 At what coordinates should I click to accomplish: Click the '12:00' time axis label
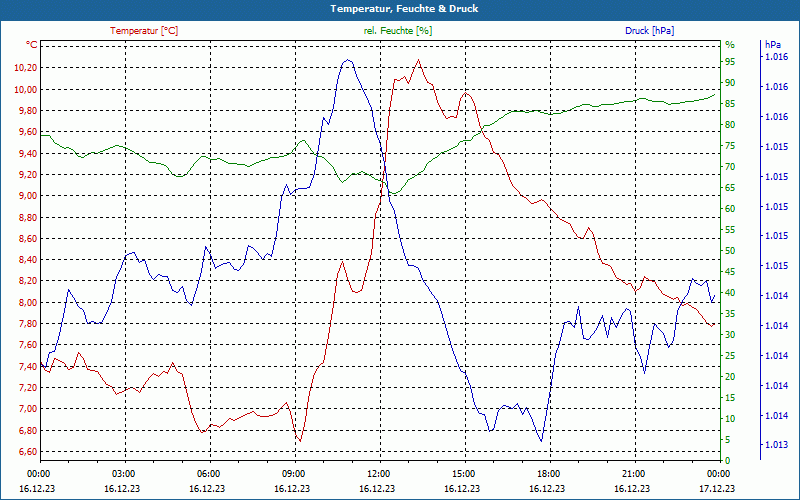pos(378,473)
